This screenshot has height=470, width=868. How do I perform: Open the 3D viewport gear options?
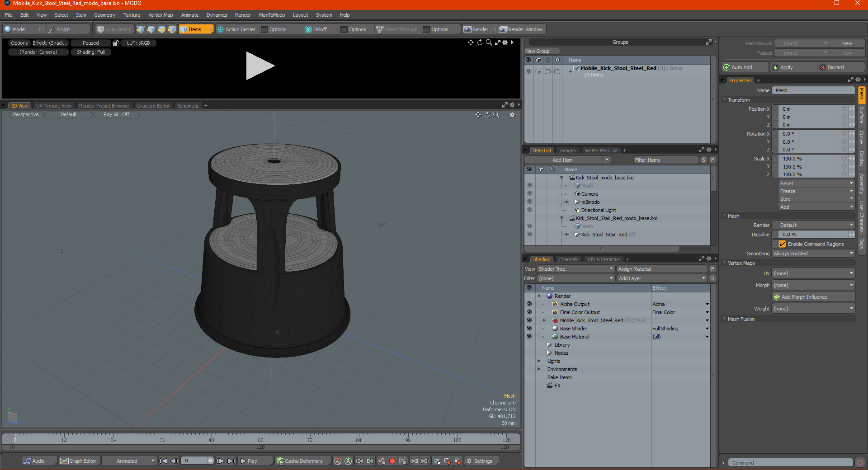[x=512, y=115]
